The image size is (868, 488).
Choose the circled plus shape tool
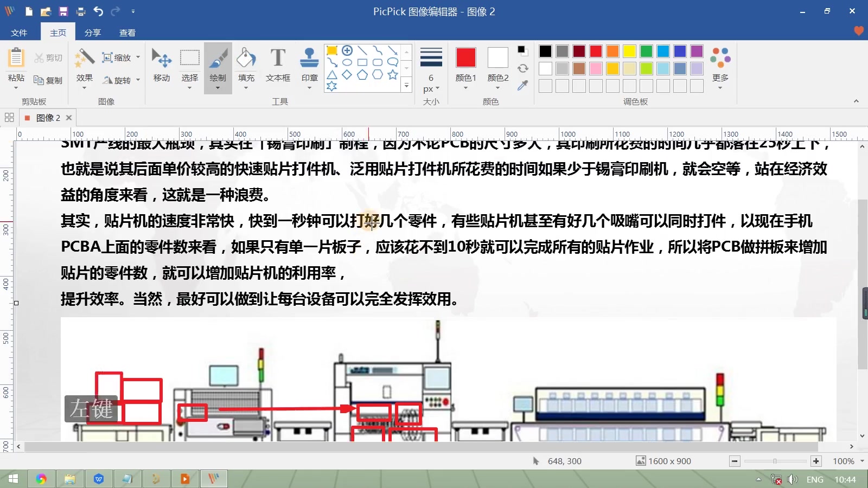point(347,50)
